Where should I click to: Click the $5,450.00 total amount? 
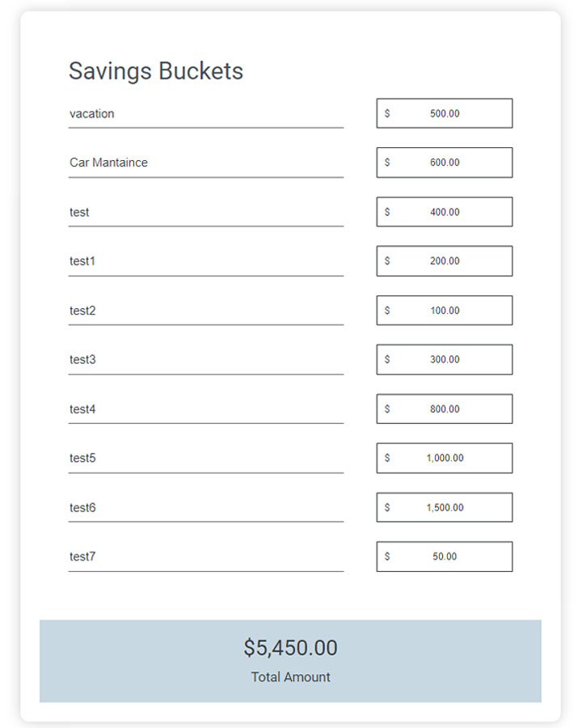(290, 648)
